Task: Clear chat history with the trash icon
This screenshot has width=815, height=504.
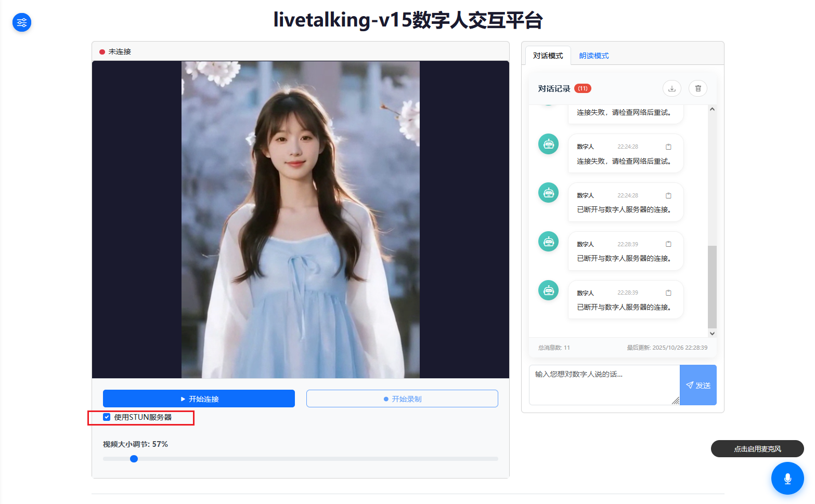Action: point(697,88)
